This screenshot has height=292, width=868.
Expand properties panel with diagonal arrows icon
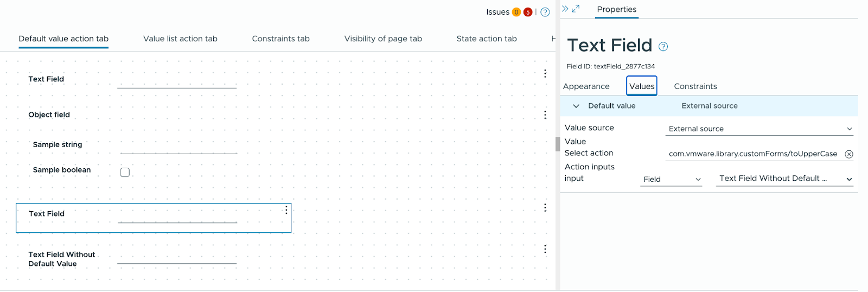point(576,9)
